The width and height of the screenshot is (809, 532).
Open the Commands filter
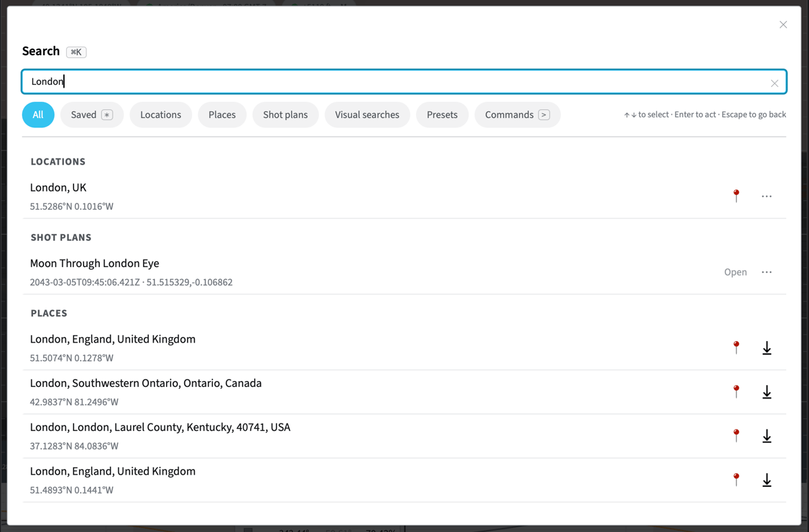(517, 115)
